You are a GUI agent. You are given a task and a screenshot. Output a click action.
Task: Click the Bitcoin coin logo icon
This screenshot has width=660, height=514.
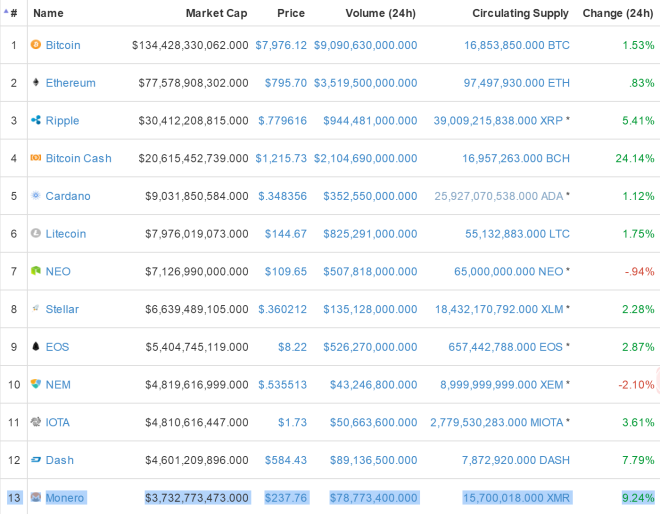point(36,45)
